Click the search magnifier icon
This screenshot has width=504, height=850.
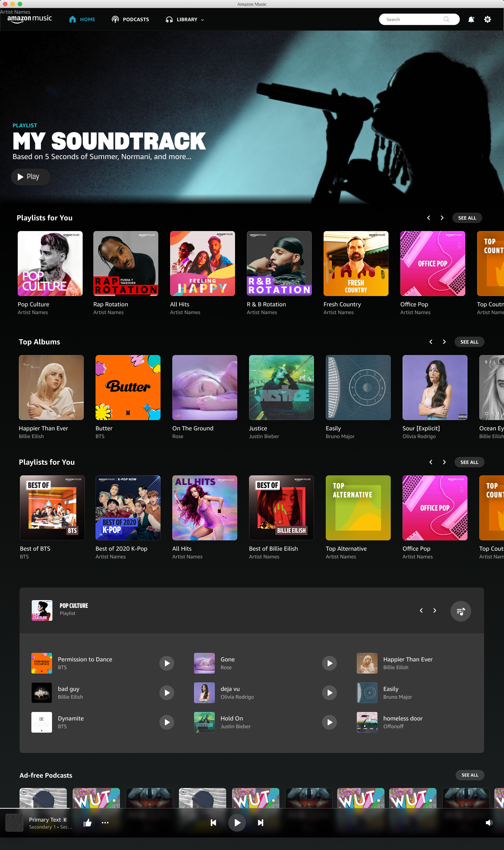pyautogui.click(x=446, y=20)
